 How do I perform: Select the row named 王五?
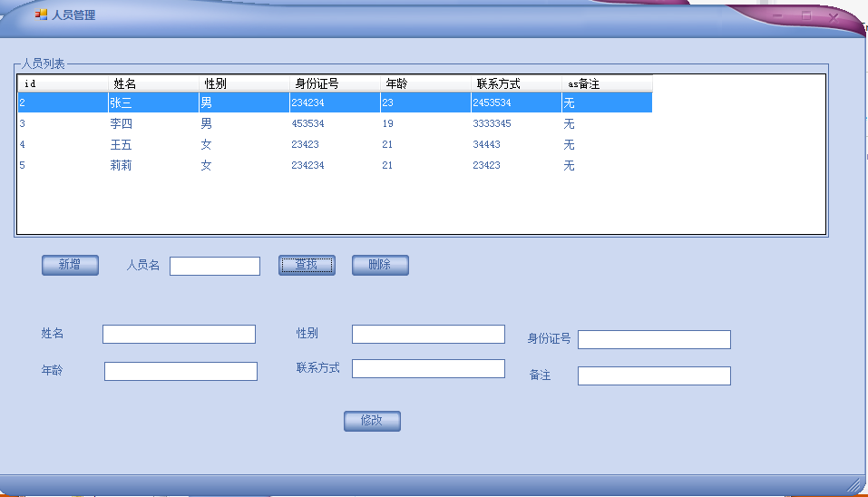[x=335, y=144]
